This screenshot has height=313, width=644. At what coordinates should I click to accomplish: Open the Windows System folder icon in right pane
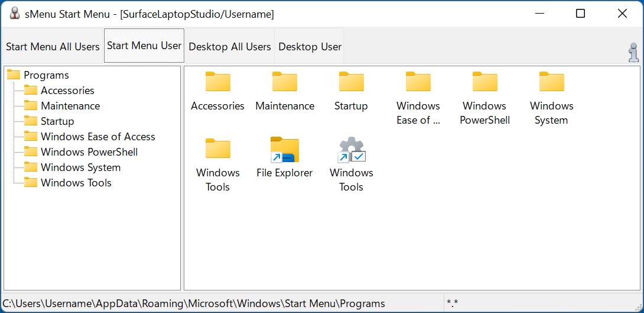pos(552,82)
